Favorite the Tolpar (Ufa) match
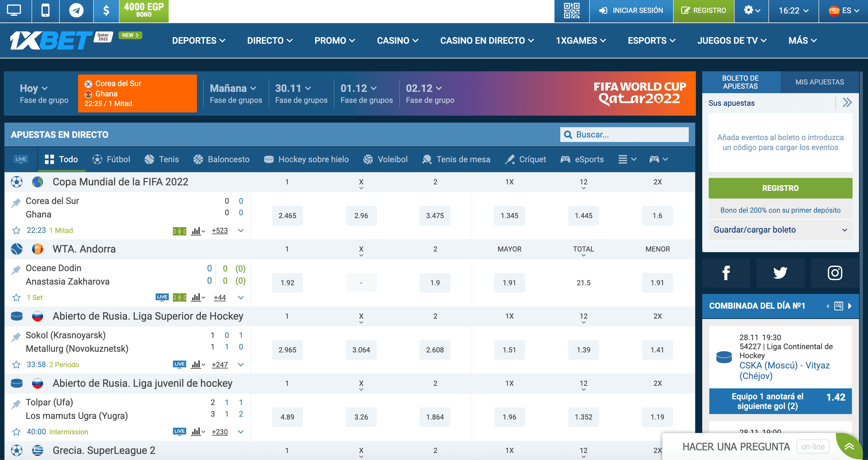This screenshot has width=868, height=460. click(16, 432)
